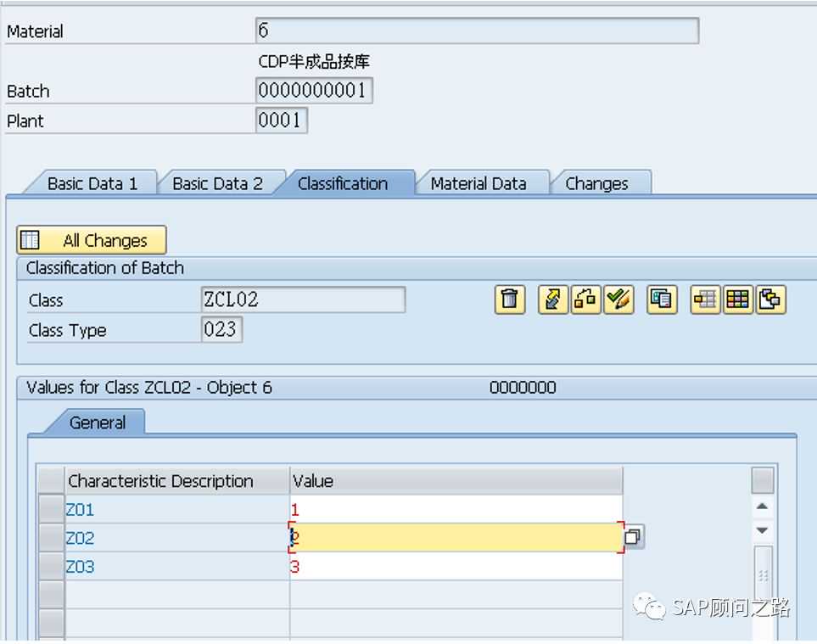The width and height of the screenshot is (817, 644).
Task: Click the trash can delete assignment icon
Action: click(509, 300)
